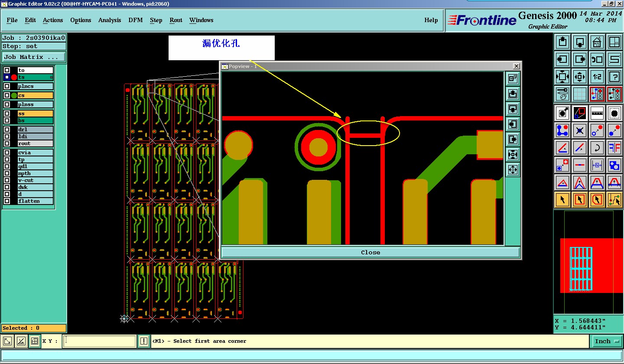Screen dimensions: 624x364
Task: Click the 'ldi' layer name
Action: [x=36, y=136]
